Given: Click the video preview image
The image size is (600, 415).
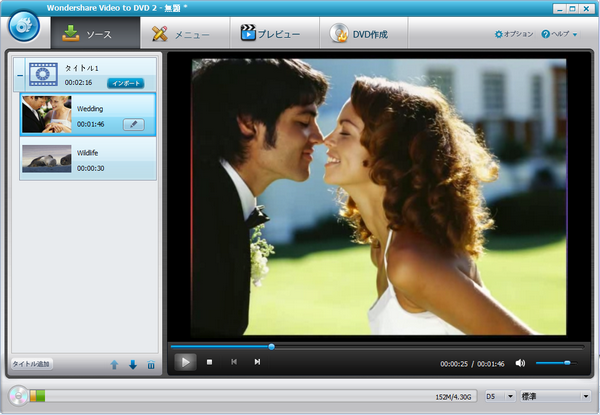Looking at the screenshot, I should click(x=379, y=197).
